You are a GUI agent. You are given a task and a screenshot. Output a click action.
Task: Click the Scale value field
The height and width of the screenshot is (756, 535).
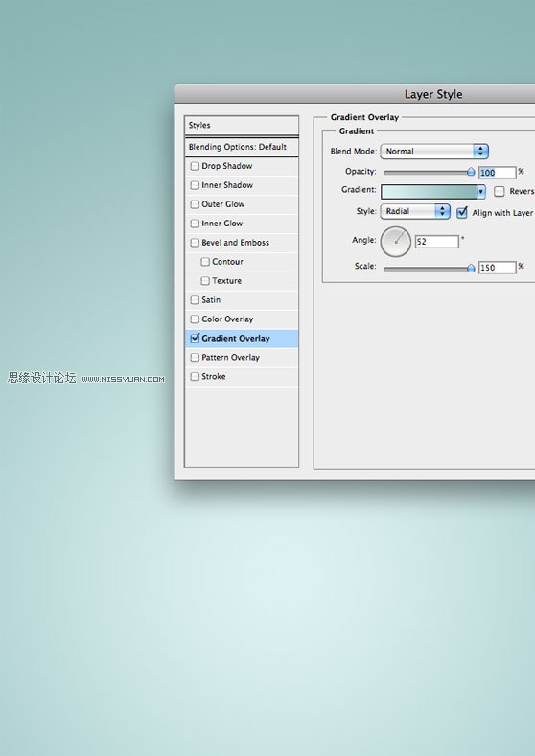497,268
